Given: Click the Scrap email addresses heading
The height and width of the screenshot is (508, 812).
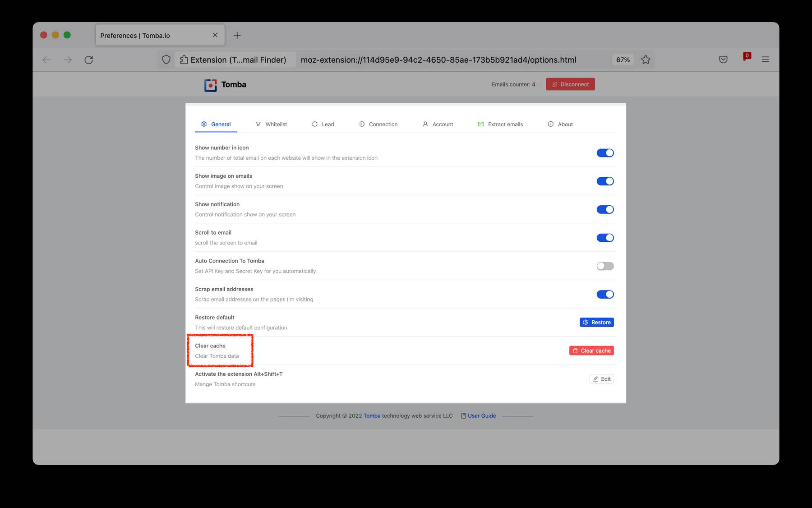Looking at the screenshot, I should point(224,289).
